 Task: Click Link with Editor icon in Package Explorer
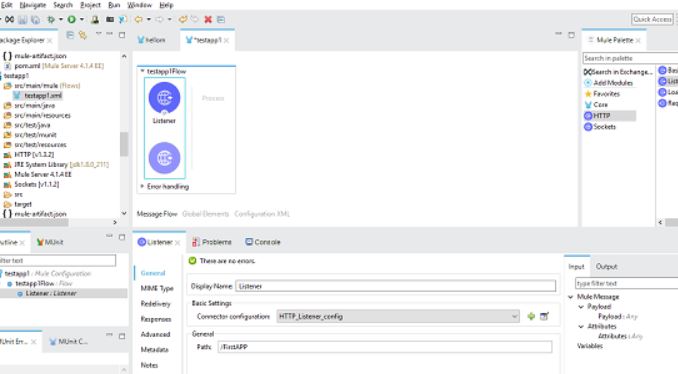point(83,35)
